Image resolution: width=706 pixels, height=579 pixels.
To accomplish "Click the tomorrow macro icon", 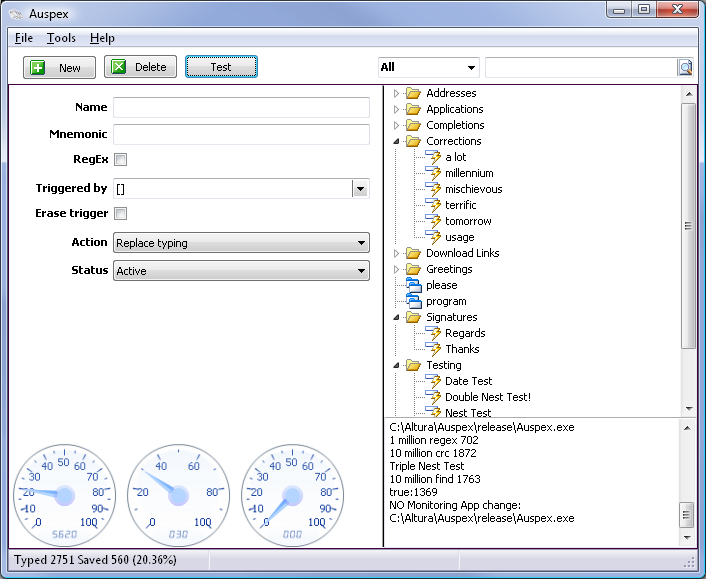I will 433,221.
